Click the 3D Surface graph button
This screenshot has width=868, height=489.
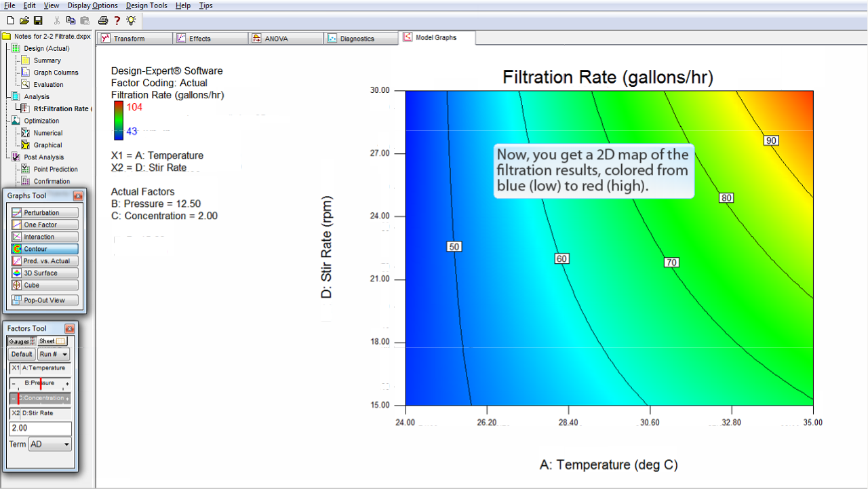point(45,273)
